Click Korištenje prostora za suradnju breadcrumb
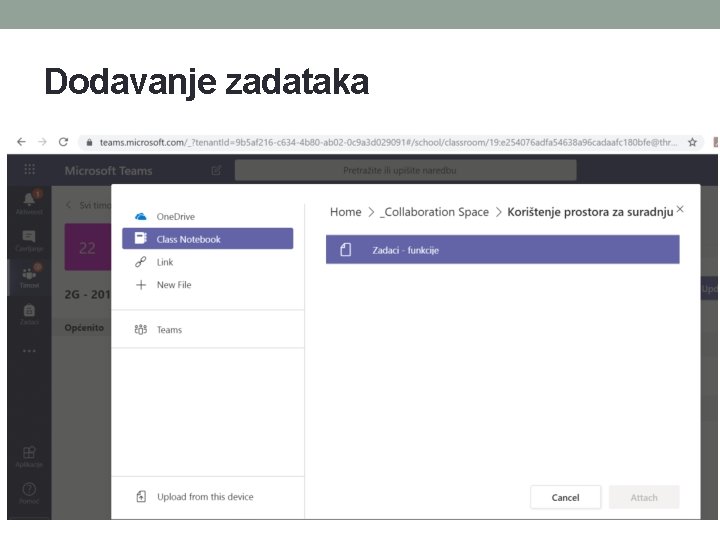Image resolution: width=720 pixels, height=540 pixels. point(590,212)
